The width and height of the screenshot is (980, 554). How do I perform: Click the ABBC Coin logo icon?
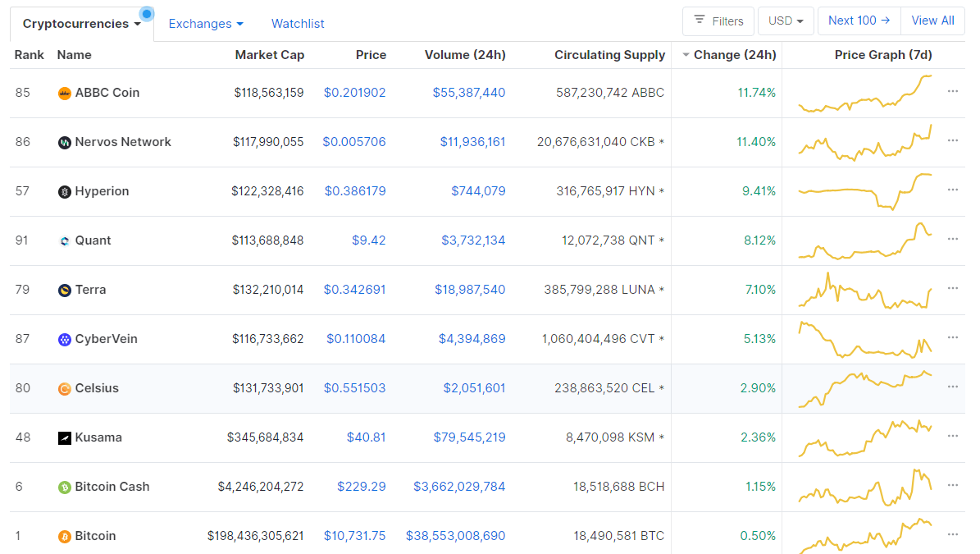pos(64,94)
